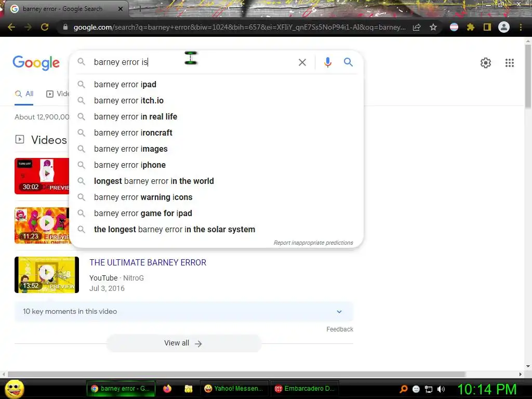Click the Feedback link
This screenshot has width=532, height=399.
pyautogui.click(x=340, y=329)
